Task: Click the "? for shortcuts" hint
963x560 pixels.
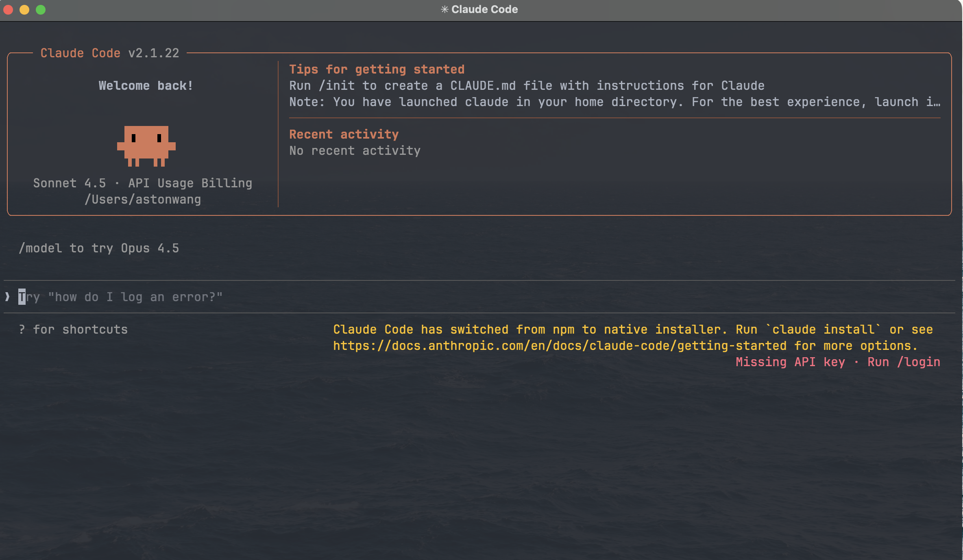Action: [73, 330]
